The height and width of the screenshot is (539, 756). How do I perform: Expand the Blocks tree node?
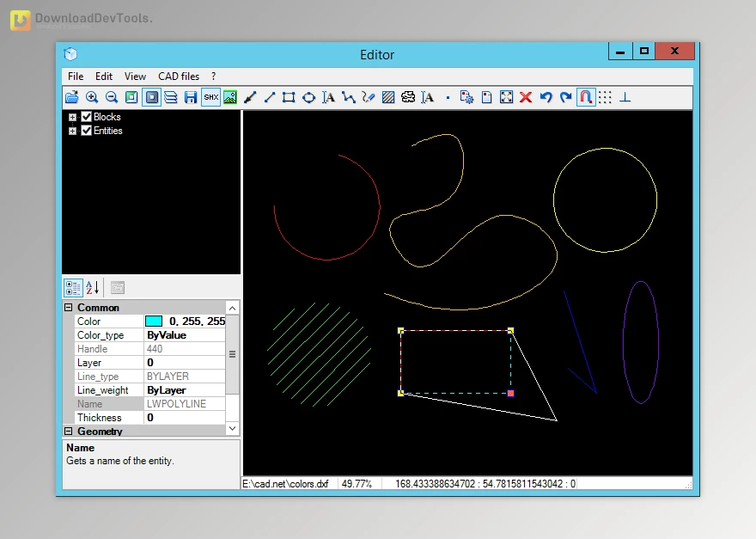pos(72,117)
